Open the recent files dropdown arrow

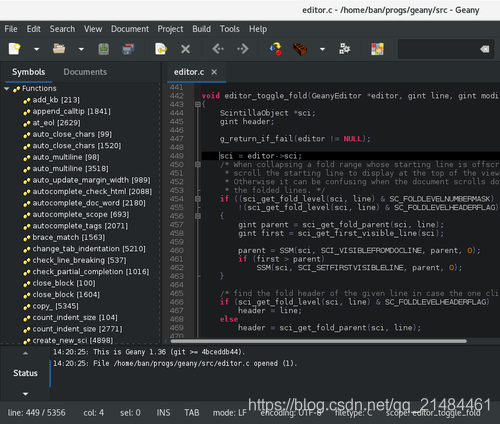[81, 49]
